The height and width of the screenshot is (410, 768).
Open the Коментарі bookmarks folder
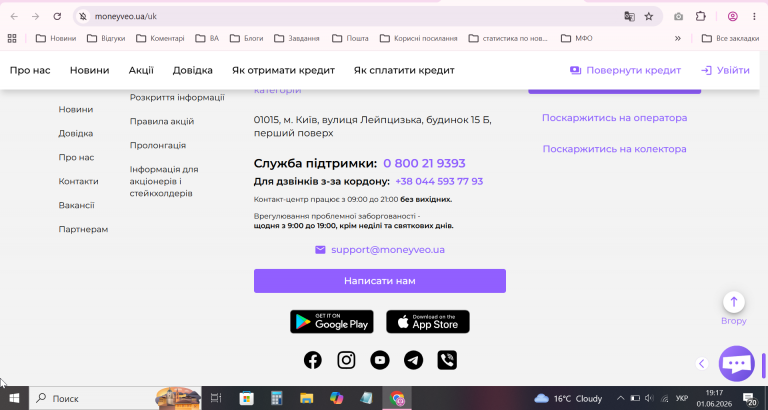160,38
